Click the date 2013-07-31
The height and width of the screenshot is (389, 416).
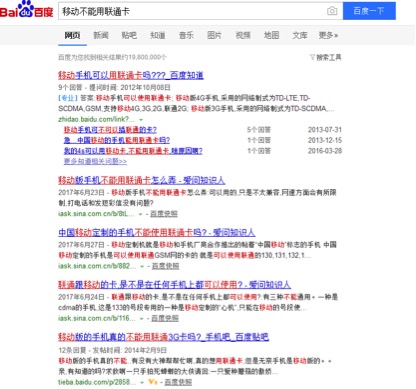pos(325,130)
